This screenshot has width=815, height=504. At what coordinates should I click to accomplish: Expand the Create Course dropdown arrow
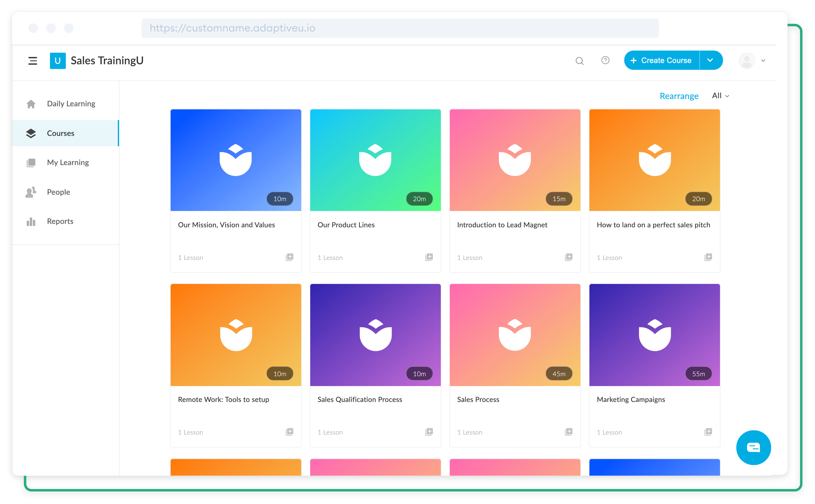[710, 60]
